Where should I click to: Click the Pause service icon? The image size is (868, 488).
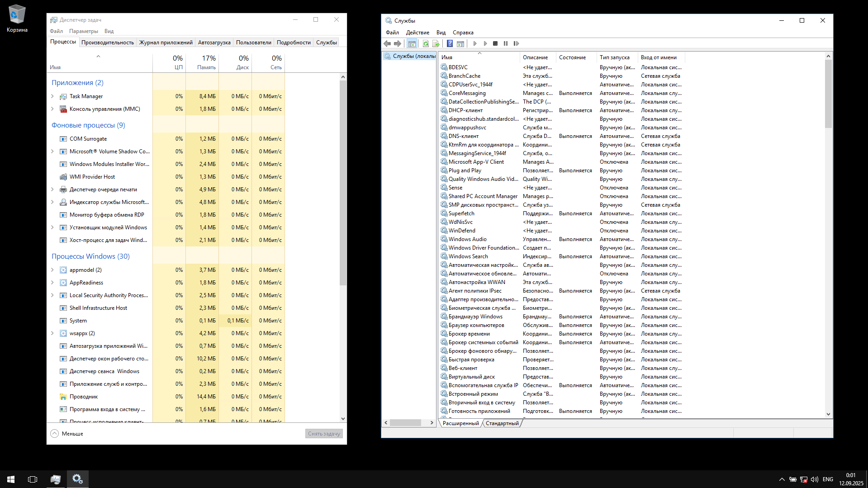click(x=506, y=43)
